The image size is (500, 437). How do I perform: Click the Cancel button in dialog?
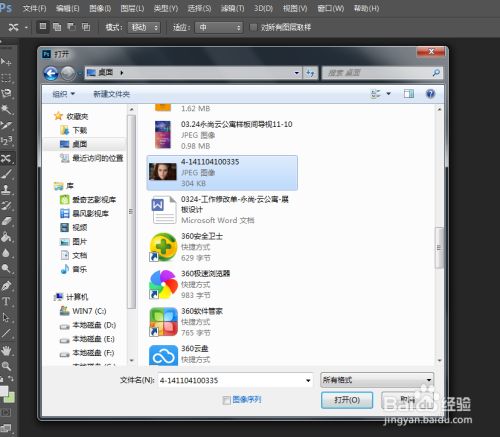[407, 400]
